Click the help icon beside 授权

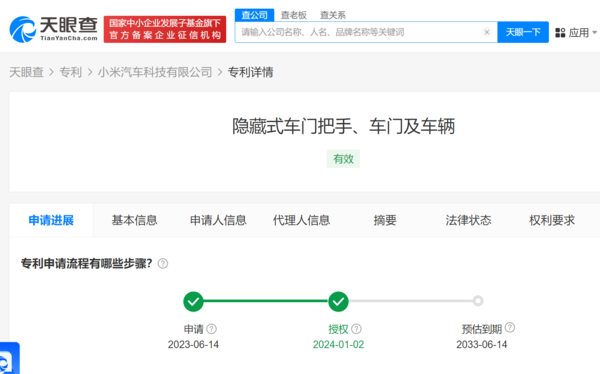[356, 329]
